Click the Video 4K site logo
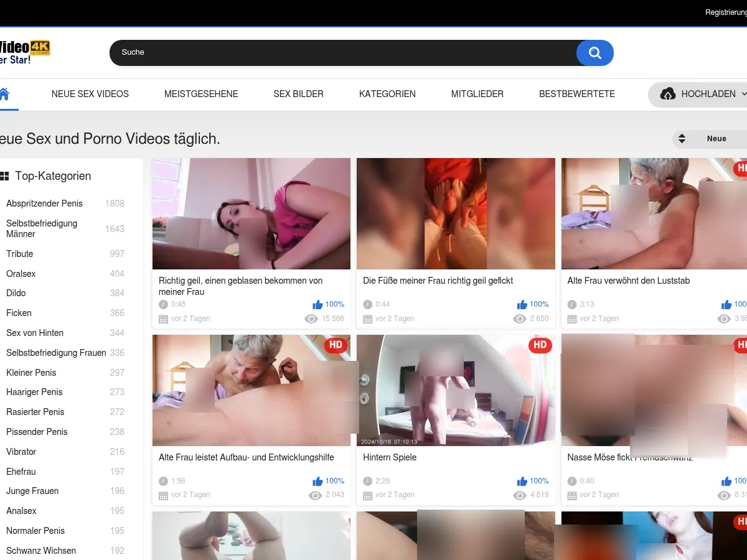The image size is (747, 560). pyautogui.click(x=25, y=53)
